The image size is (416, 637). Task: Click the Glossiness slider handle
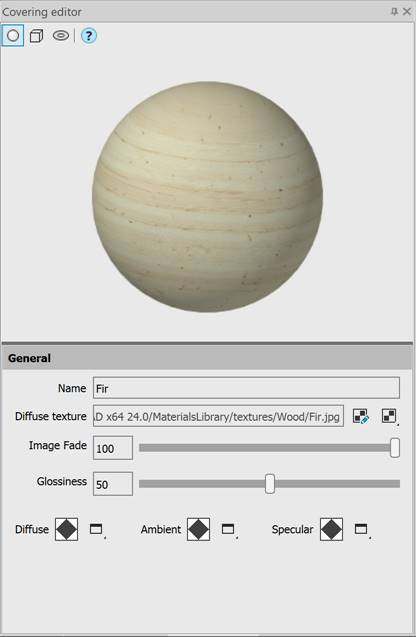tap(270, 483)
